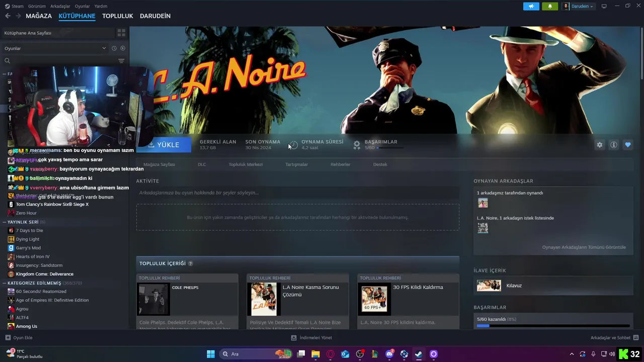Open the Destek link
The height and width of the screenshot is (362, 644).
(380, 164)
